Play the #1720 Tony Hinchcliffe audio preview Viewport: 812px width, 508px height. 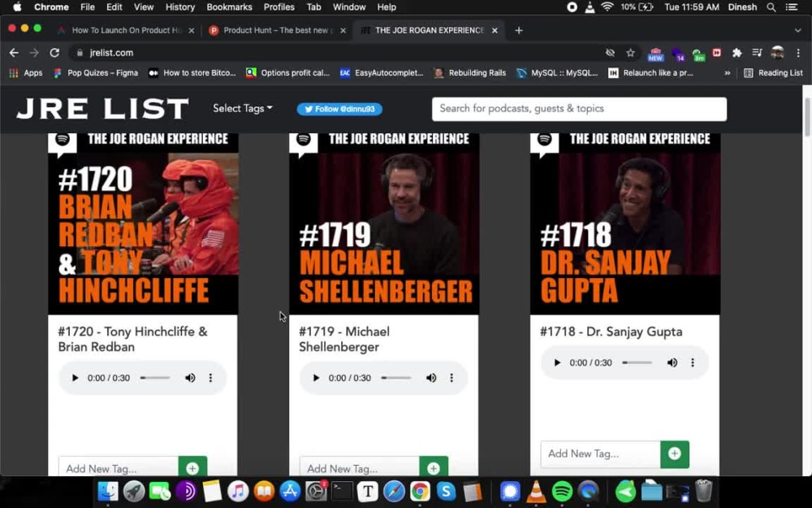(75, 378)
